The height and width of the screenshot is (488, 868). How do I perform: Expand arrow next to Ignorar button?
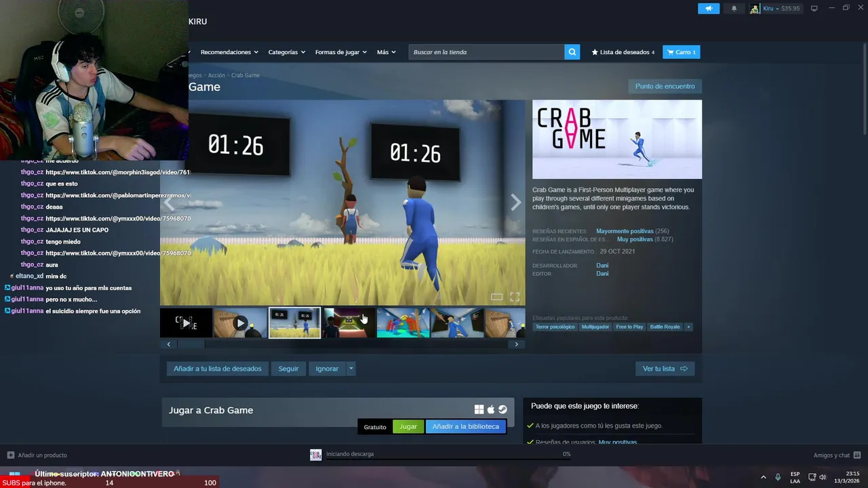click(351, 369)
